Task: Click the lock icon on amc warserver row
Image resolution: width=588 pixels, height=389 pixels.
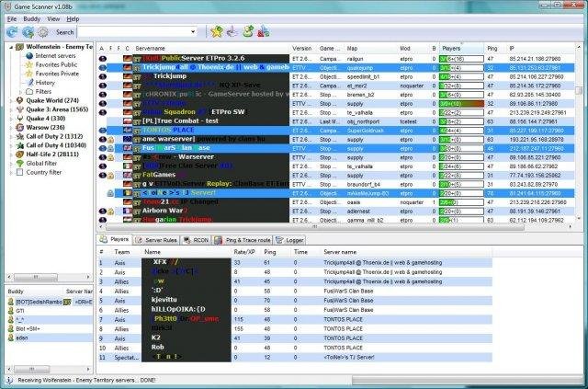Action: coord(110,139)
